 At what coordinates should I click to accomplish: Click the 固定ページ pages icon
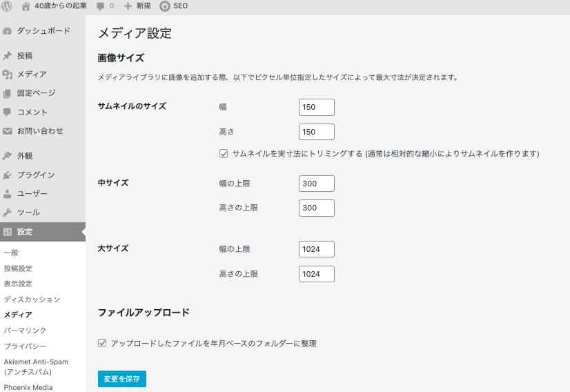pyautogui.click(x=8, y=93)
